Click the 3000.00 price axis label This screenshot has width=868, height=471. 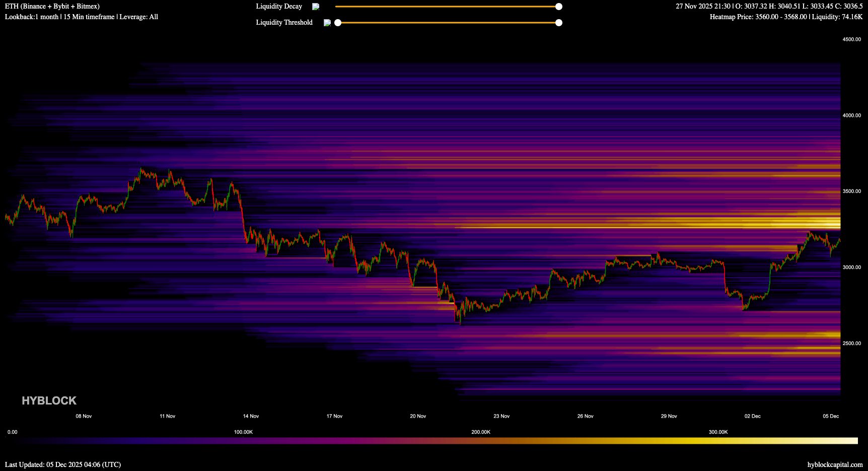point(852,267)
